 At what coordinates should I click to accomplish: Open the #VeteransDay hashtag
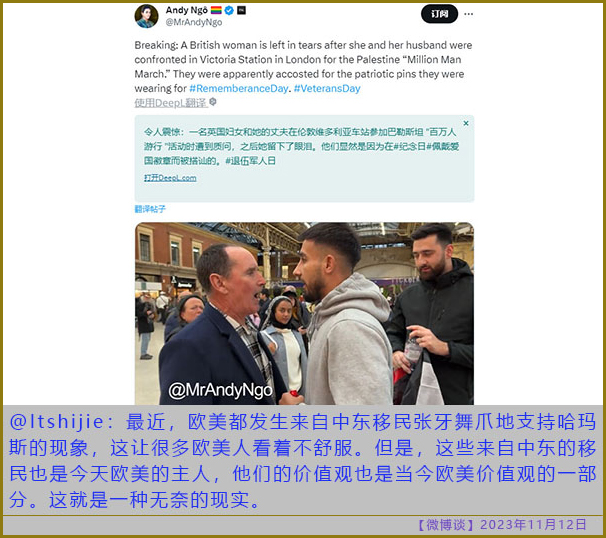327,89
